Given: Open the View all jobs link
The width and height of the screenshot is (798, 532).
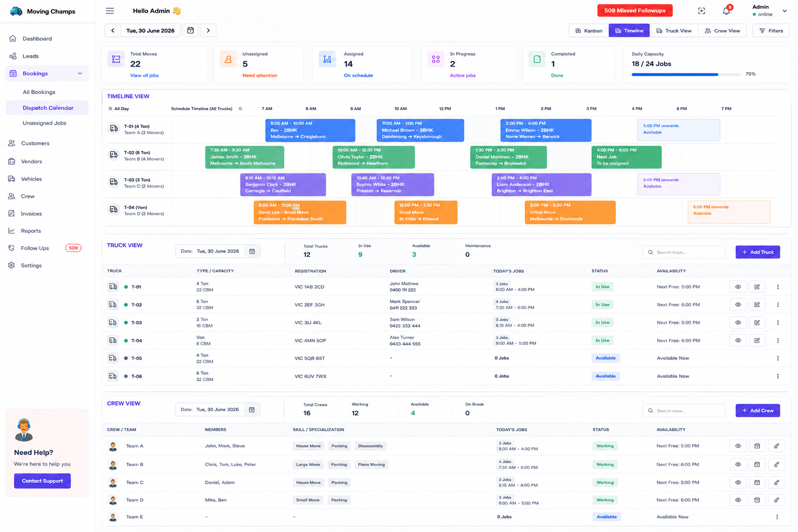Looking at the screenshot, I should click(x=144, y=75).
